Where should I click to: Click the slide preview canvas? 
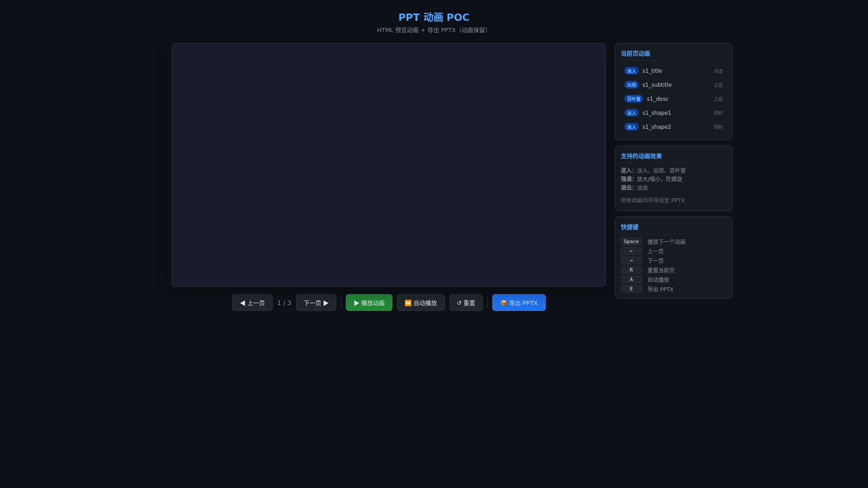(389, 165)
